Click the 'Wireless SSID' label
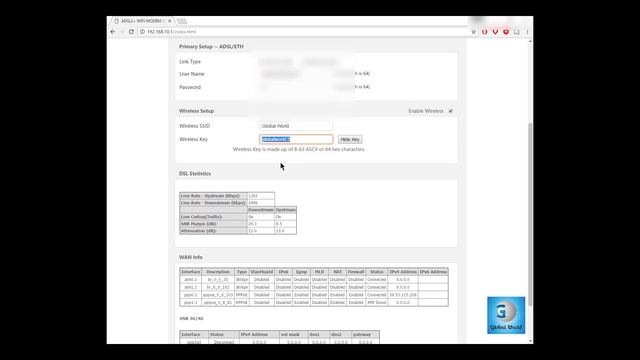Image resolution: width=640 pixels, height=360 pixels. [x=194, y=126]
